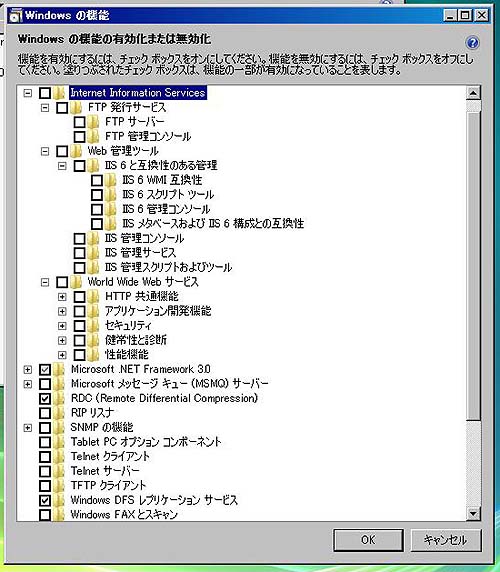
Task: Click the folder icon next to Microsoft .NET Framework 3.0
Action: pos(59,369)
